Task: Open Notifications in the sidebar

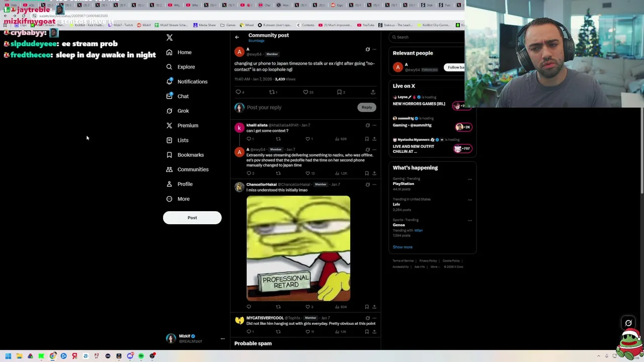Action: pyautogui.click(x=187, y=81)
